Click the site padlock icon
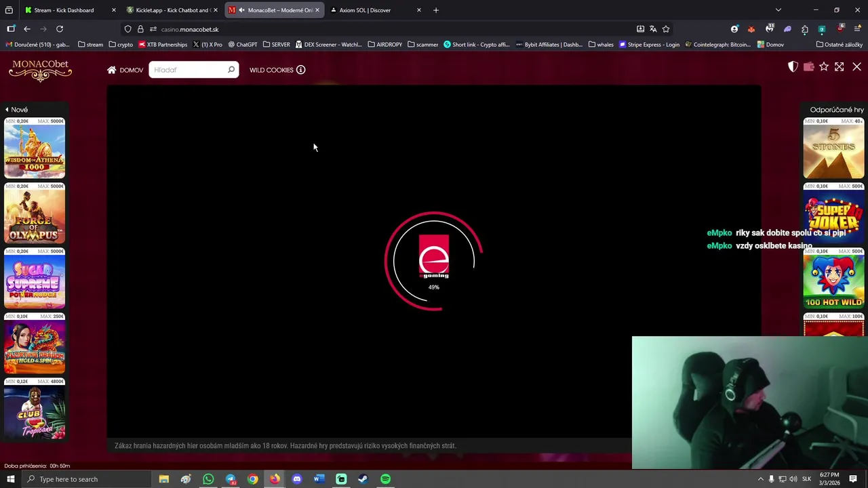This screenshot has height=488, width=868. (x=140, y=29)
